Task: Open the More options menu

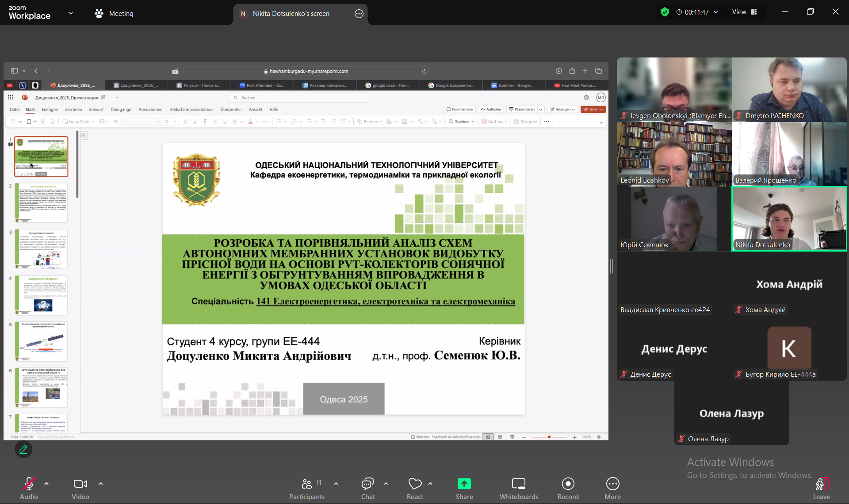Action: tap(613, 488)
